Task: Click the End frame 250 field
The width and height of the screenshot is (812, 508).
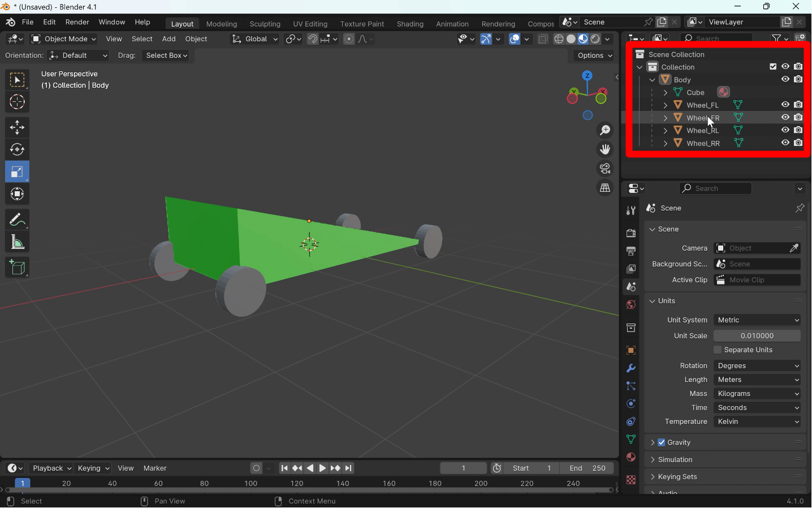Action: tap(588, 468)
